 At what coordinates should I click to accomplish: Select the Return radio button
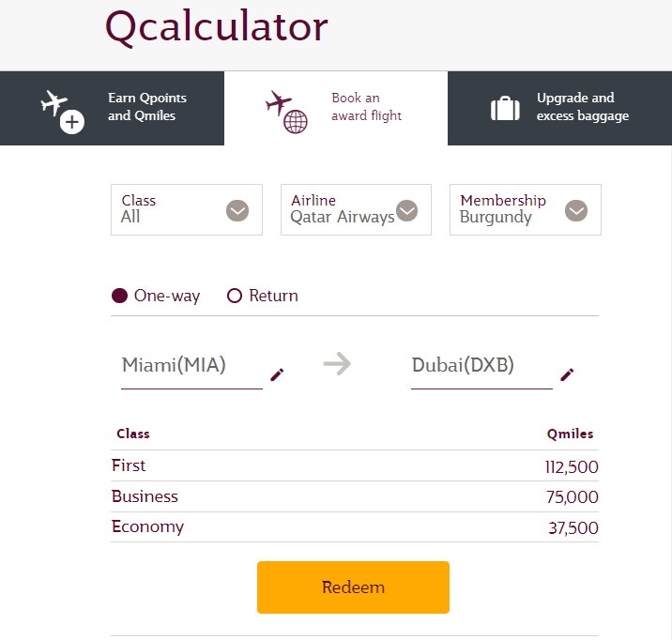pos(235,296)
